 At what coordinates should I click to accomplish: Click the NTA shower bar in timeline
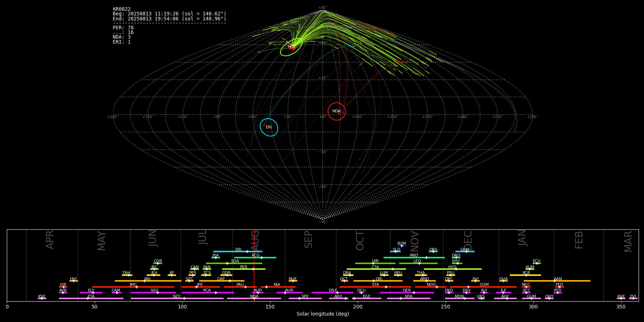point(409,298)
